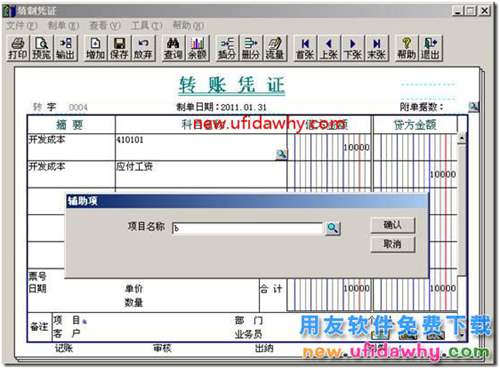Screen dimensions: 500x369
Task: Open the 制单 menu
Action: pyautogui.click(x=63, y=26)
